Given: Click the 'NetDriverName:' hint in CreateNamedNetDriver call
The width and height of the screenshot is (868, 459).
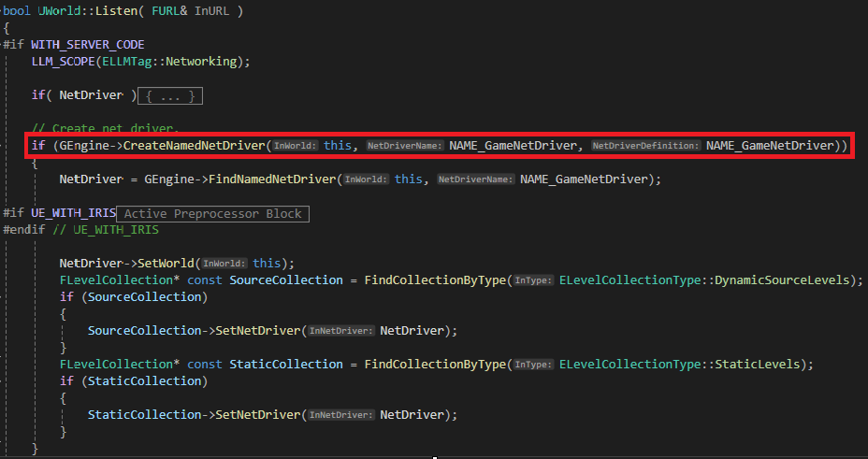Looking at the screenshot, I should pyautogui.click(x=405, y=146).
